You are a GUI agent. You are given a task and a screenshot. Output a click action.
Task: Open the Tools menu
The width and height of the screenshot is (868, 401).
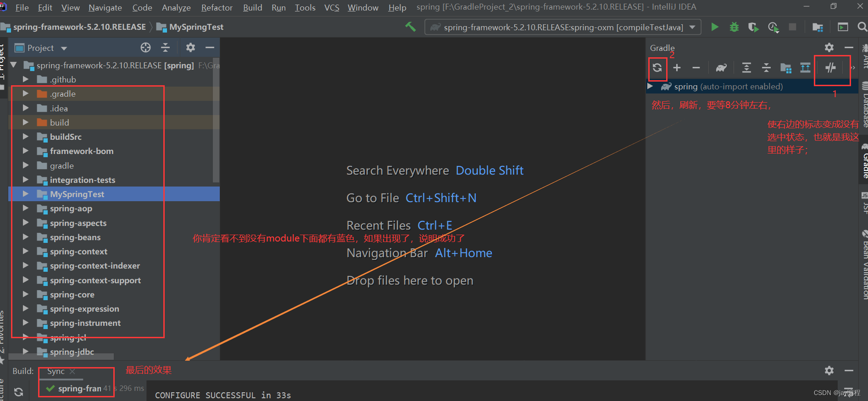[x=305, y=7]
